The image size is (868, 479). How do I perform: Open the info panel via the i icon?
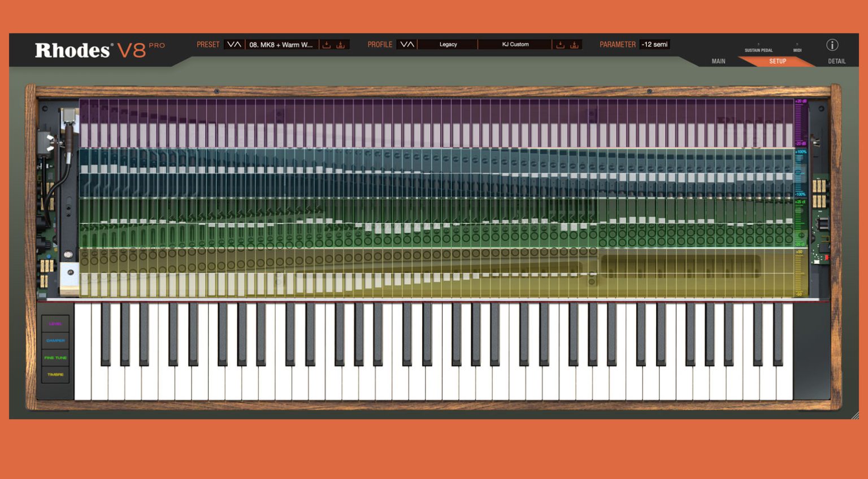(x=832, y=46)
